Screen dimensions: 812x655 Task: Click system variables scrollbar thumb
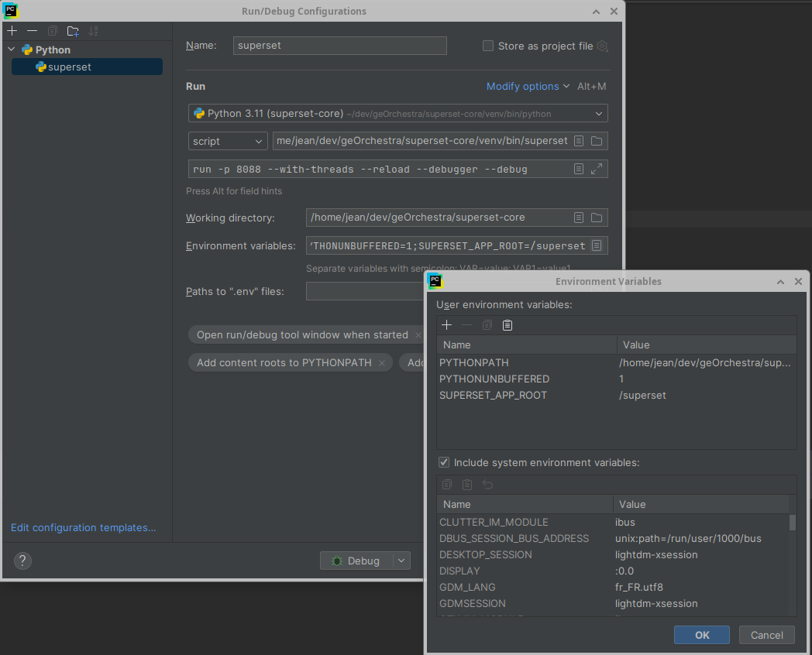793,523
